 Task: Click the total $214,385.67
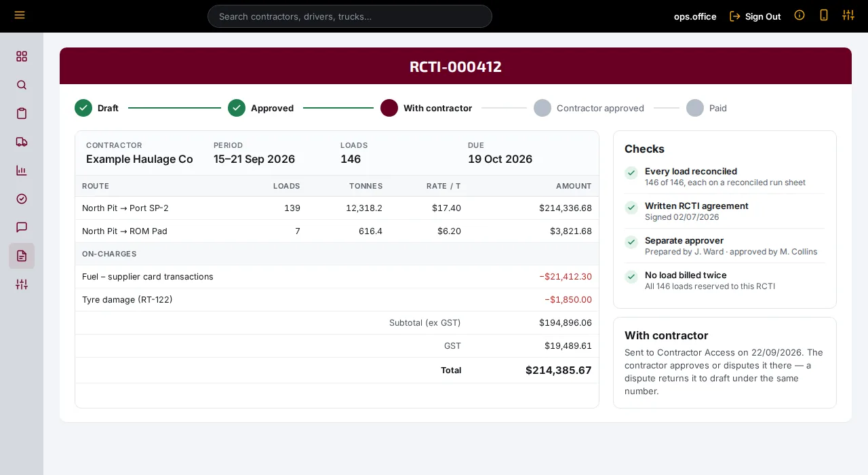pos(559,370)
